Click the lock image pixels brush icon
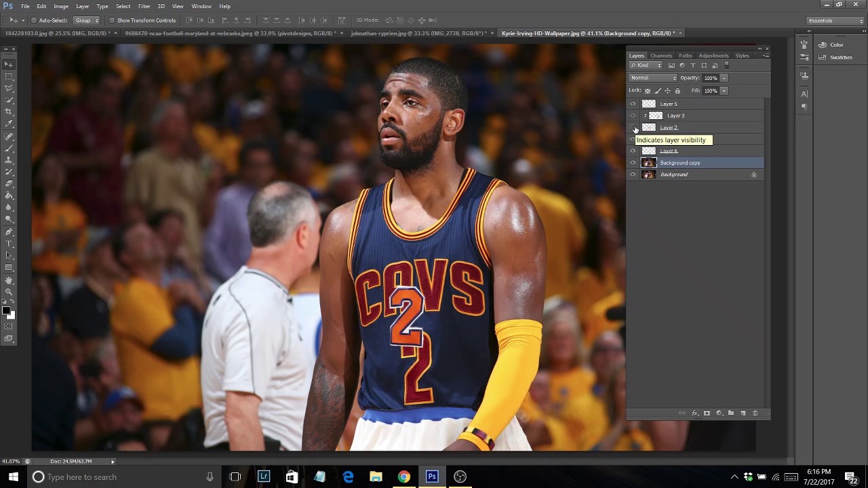868x488 pixels. pyautogui.click(x=657, y=91)
